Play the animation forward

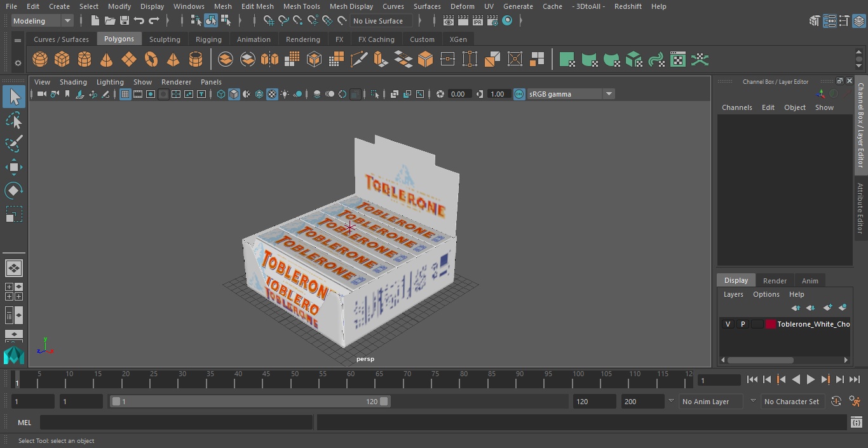(x=811, y=379)
